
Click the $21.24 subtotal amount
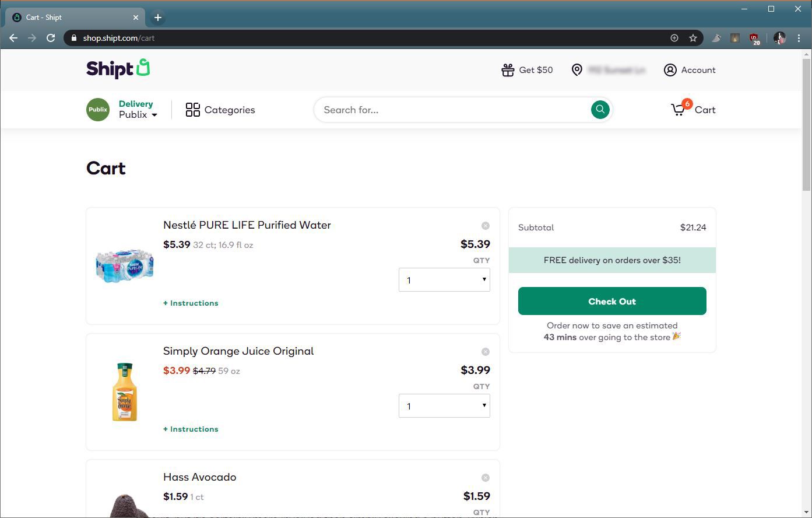693,228
